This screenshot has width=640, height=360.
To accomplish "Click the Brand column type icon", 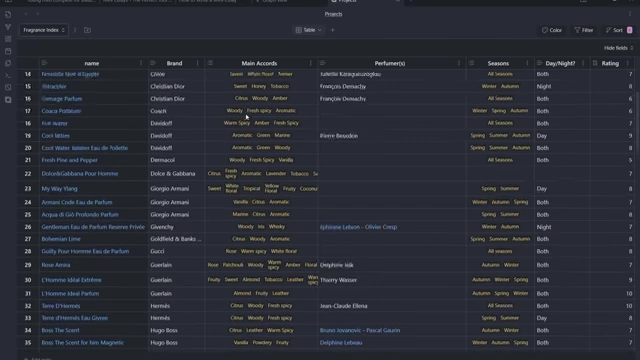I will 153,63.
